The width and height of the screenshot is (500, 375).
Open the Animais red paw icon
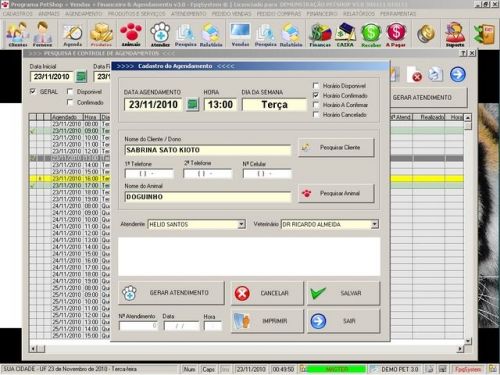click(x=131, y=34)
